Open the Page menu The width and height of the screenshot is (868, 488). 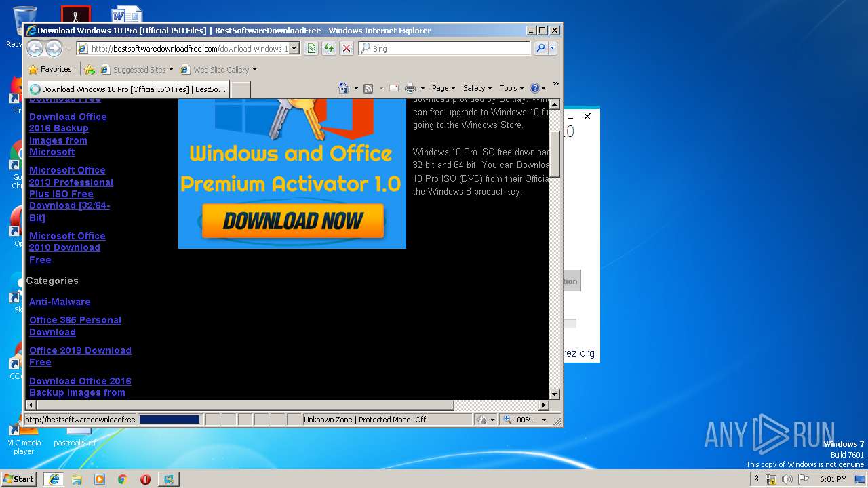point(443,88)
